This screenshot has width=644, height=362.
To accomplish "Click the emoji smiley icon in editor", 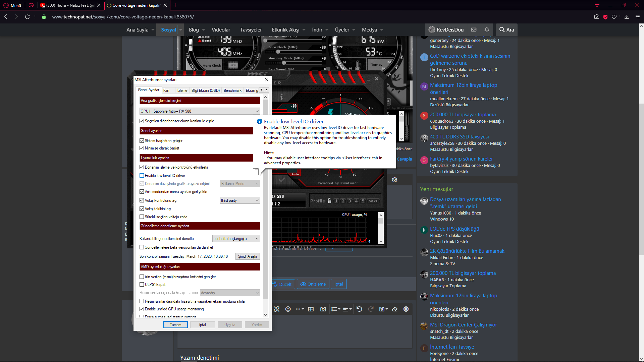I will [288, 309].
